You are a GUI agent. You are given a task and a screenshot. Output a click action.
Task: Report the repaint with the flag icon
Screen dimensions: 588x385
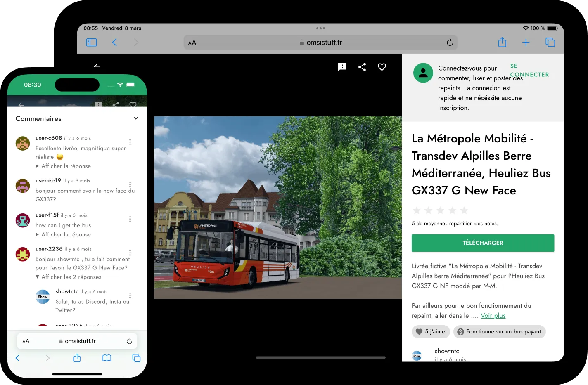[342, 67]
